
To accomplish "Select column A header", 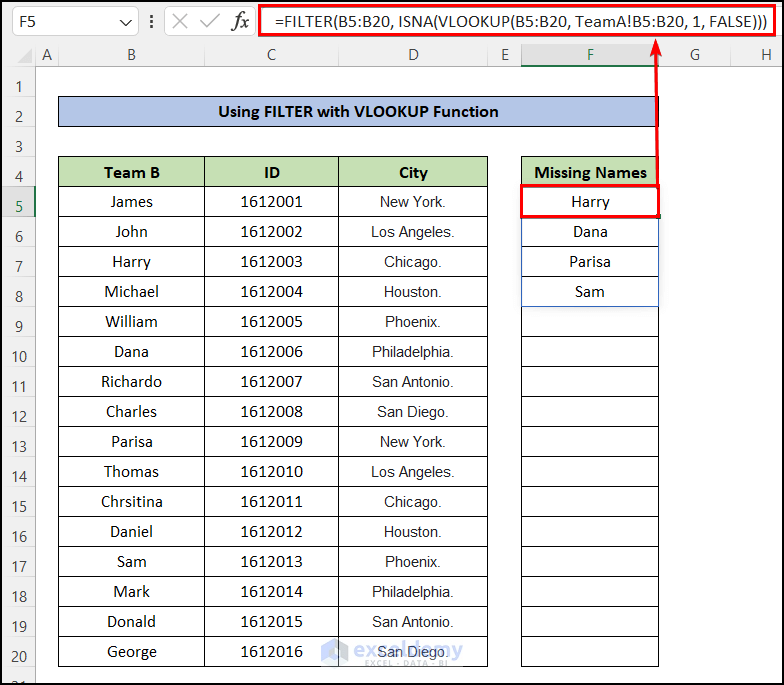I will (x=47, y=54).
